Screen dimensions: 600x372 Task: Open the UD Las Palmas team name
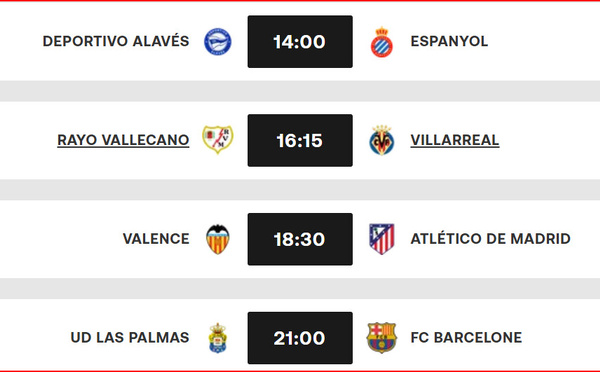[130, 338]
